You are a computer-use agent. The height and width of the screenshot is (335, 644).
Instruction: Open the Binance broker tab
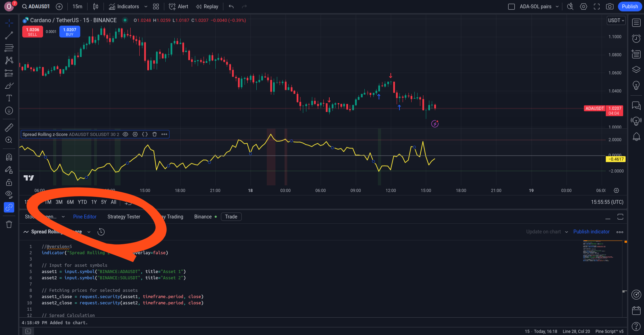tap(206, 217)
